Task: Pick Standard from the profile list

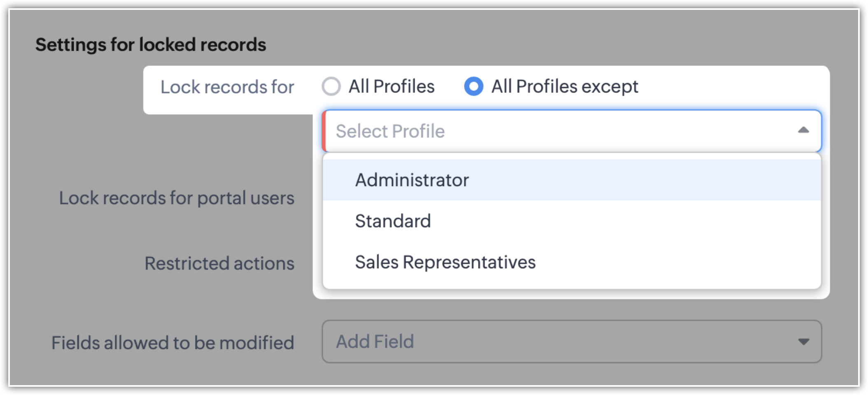Action: 393,221
